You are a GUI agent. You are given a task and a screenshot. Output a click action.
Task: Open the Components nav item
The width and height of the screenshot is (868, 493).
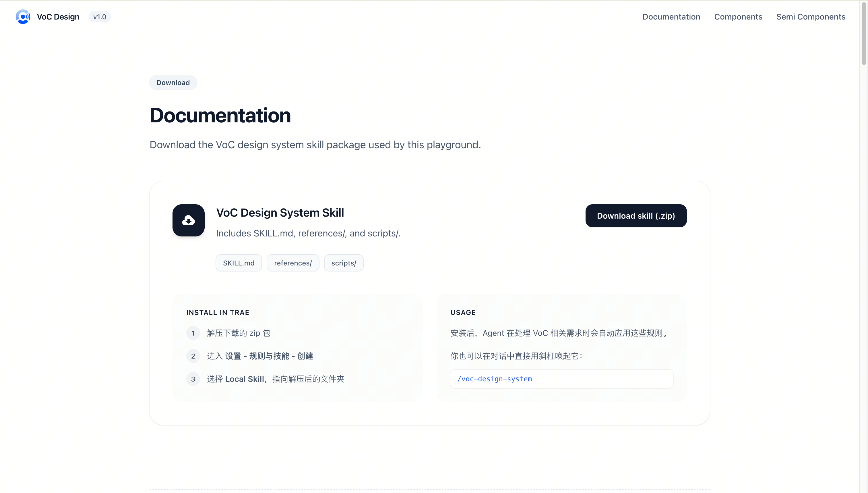(738, 17)
